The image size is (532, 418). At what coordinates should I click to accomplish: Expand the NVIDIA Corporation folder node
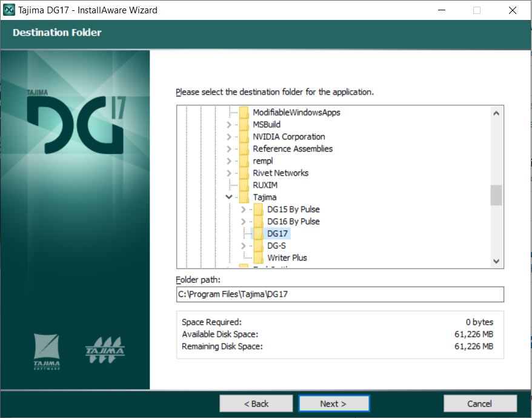pos(229,137)
